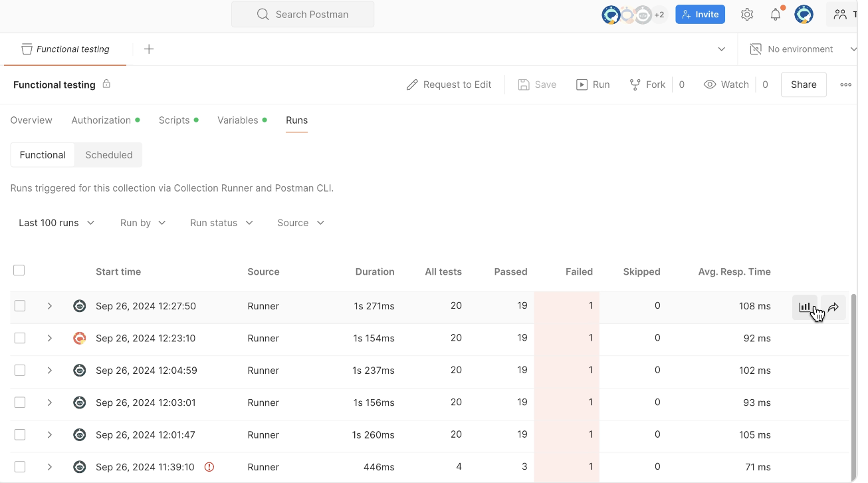
Task: Click the three-dots more actions icon
Action: 845,85
